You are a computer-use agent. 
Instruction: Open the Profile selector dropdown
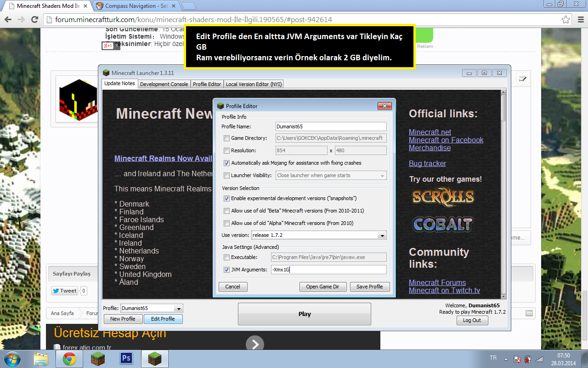152,308
